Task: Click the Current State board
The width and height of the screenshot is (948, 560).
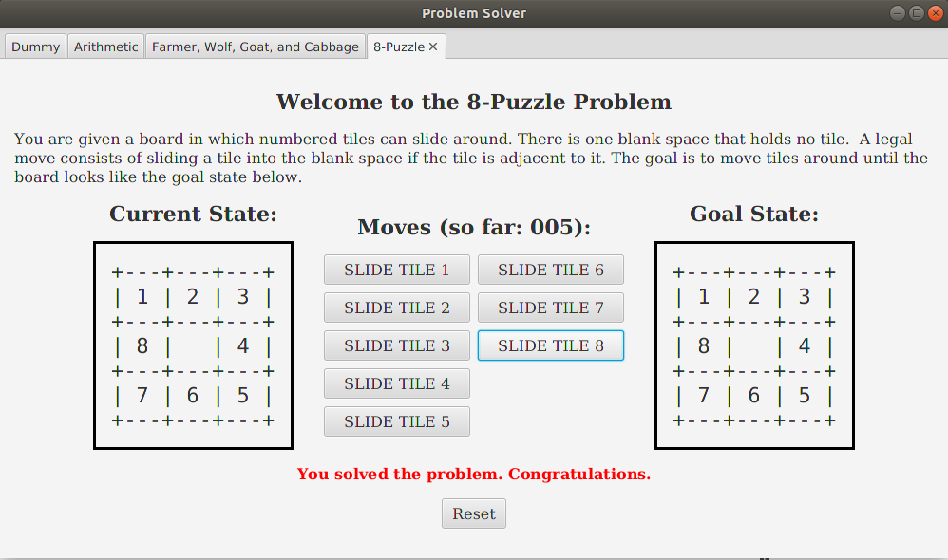Action: click(193, 345)
